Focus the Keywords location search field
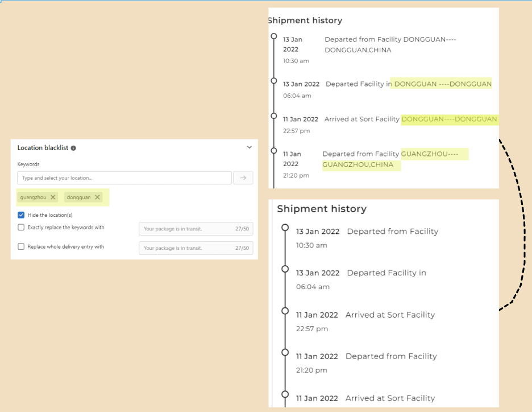 124,178
